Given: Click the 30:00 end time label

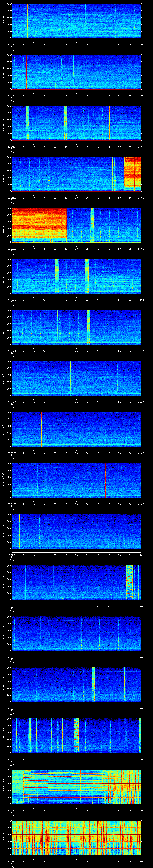Looking at the screenshot, I should click(x=141, y=402).
